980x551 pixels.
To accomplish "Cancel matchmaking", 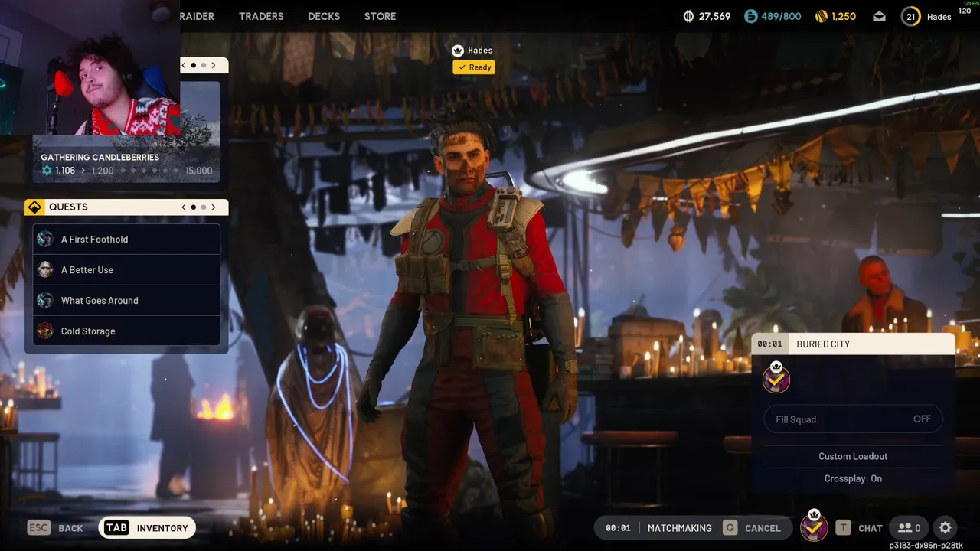I will 763,528.
